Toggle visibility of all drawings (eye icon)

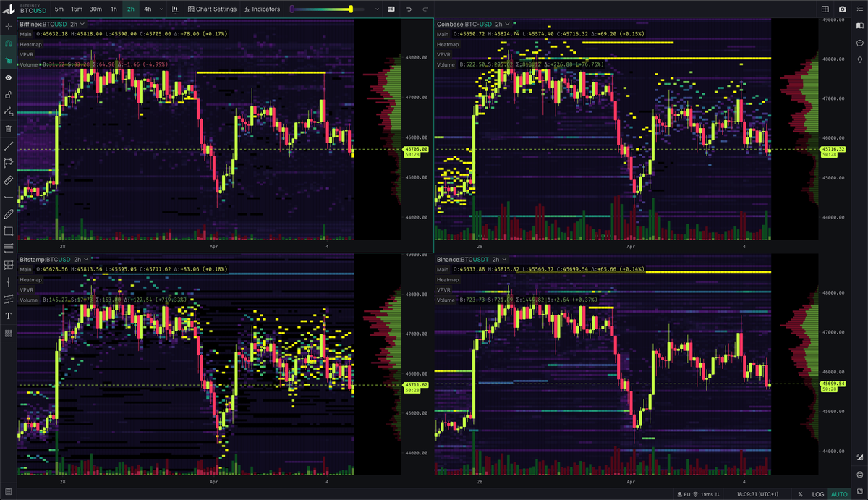coord(8,77)
